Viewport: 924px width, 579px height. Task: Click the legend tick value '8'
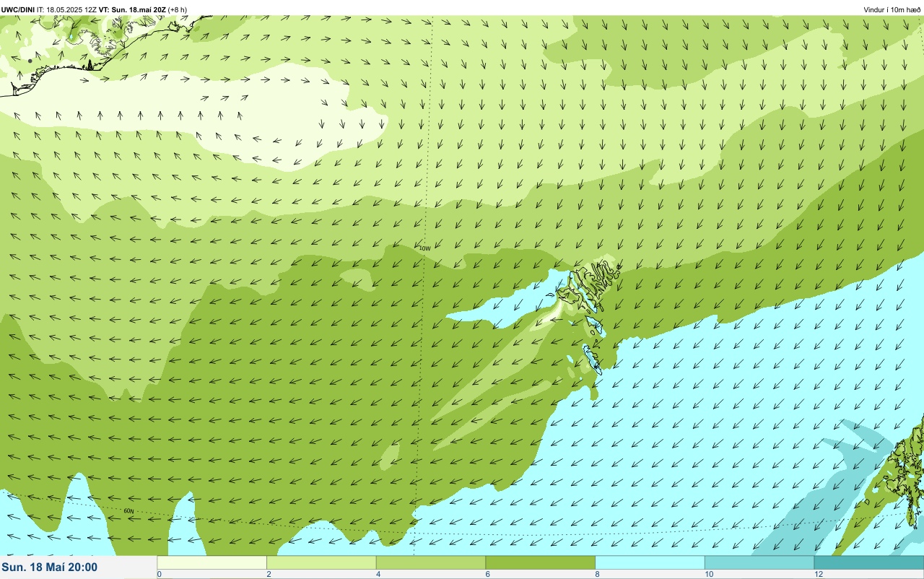click(x=596, y=574)
